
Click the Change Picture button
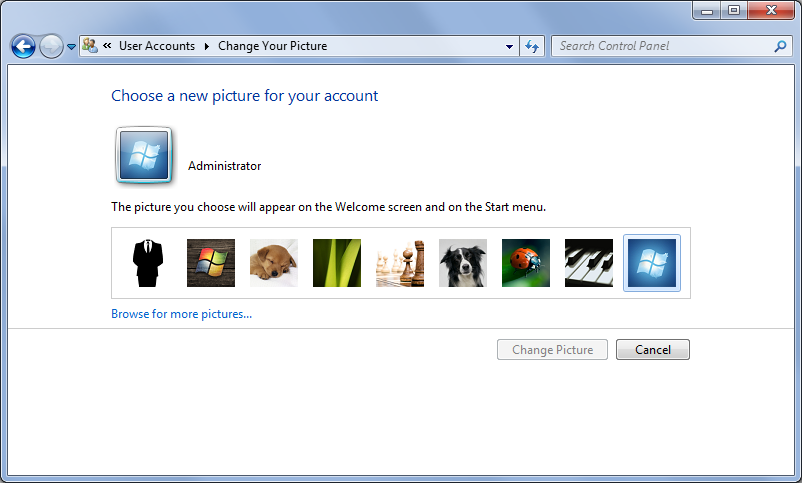pos(552,349)
